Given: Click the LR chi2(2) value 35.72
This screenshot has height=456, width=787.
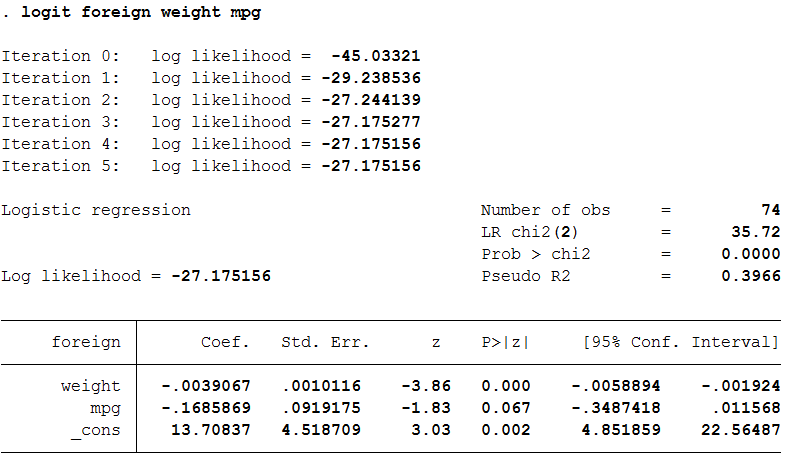Looking at the screenshot, I should tap(756, 232).
